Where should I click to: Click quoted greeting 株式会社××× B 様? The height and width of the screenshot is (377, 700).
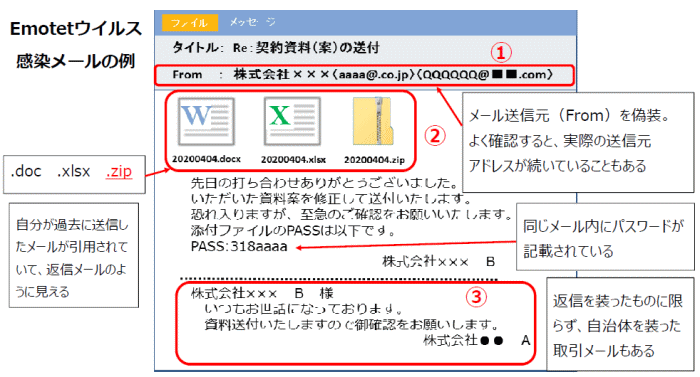[x=262, y=293]
